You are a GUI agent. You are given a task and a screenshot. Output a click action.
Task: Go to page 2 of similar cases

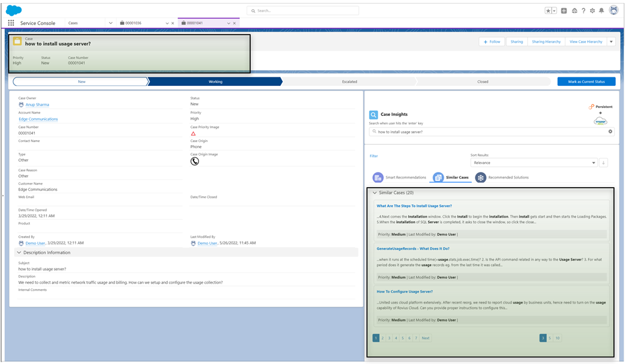[383, 338]
